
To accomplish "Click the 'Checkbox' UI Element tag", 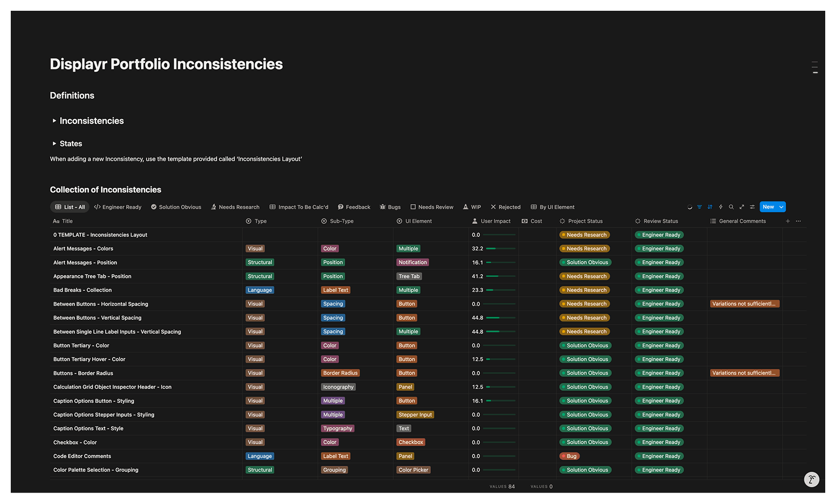I will pyautogui.click(x=411, y=443).
